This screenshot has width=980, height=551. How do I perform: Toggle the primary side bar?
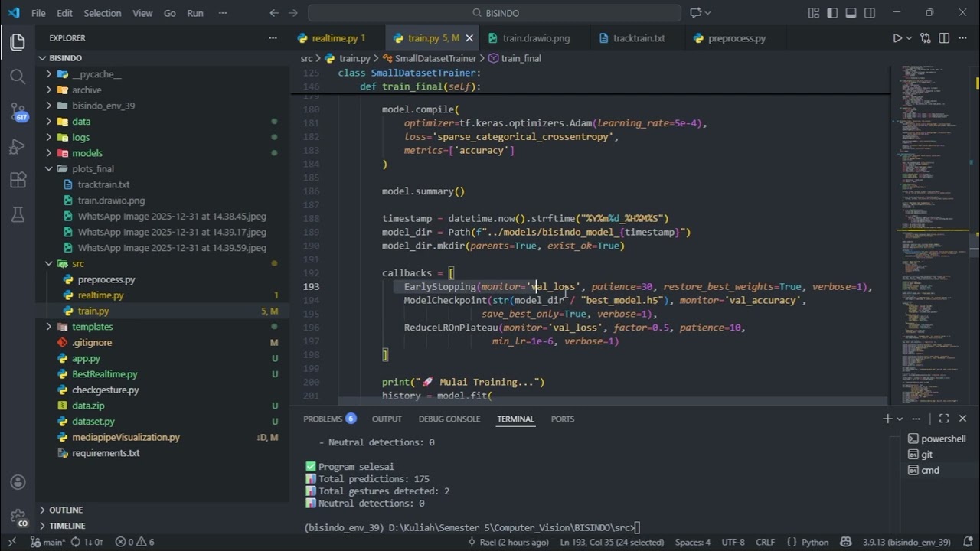click(832, 13)
